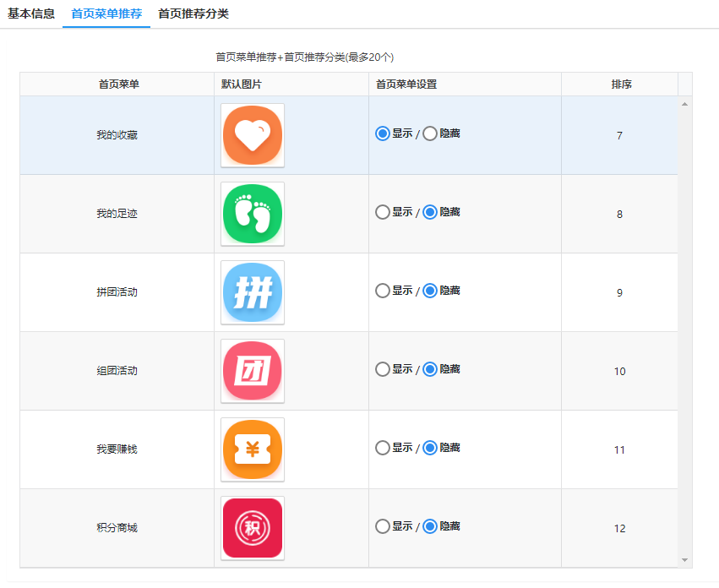The image size is (719, 588).
Task: Click the scrollbar down arrow
Action: click(684, 559)
